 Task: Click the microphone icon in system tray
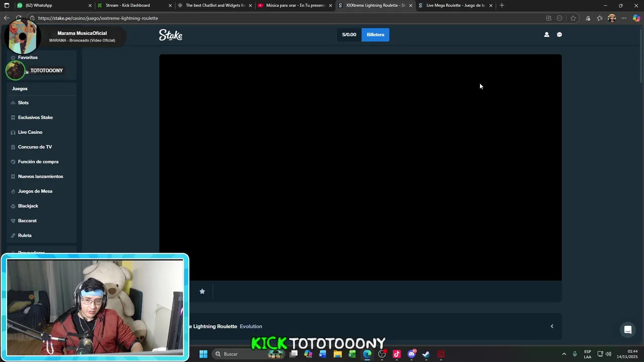[575, 354]
